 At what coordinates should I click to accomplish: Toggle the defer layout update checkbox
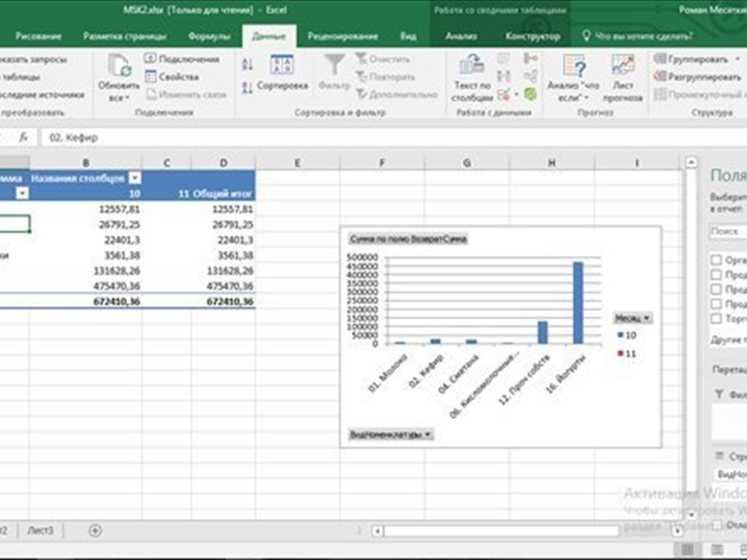(x=717, y=525)
